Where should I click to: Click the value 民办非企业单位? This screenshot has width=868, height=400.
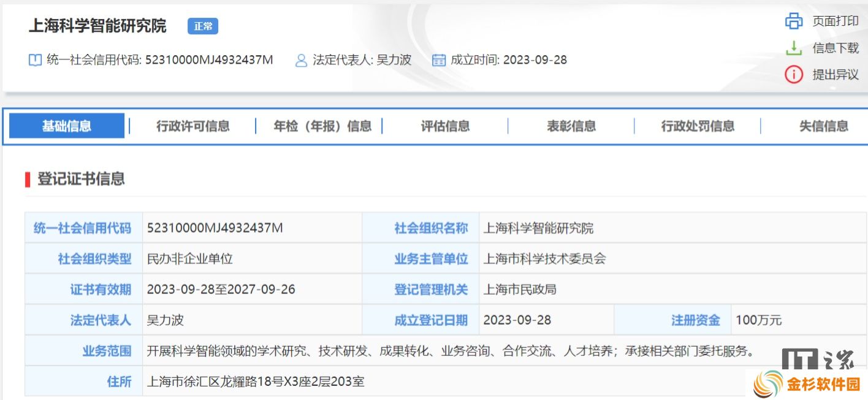pyautogui.click(x=190, y=258)
